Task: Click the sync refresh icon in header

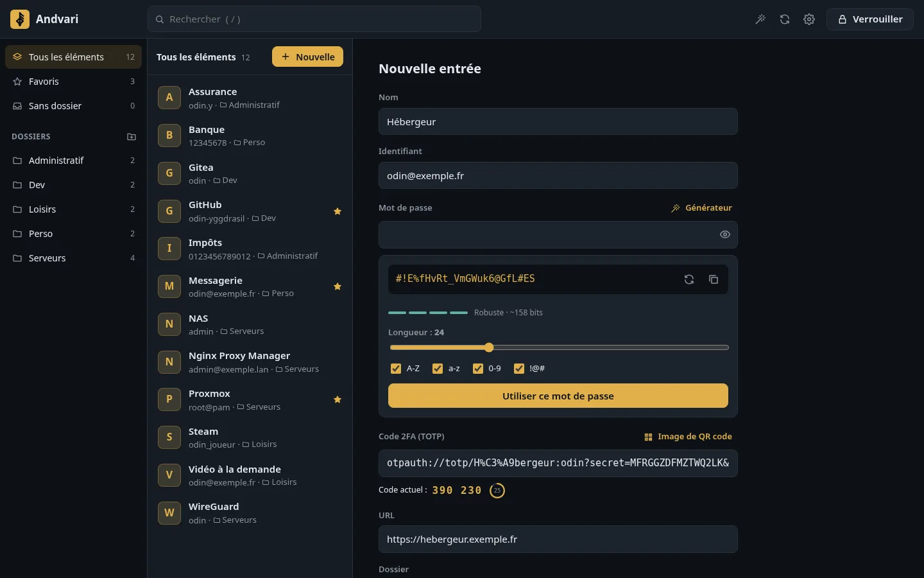Action: (x=785, y=19)
